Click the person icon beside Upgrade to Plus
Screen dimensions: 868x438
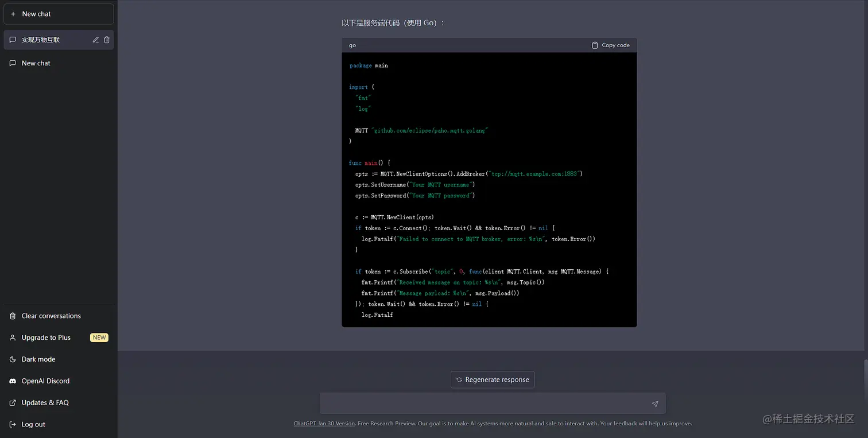(13, 338)
